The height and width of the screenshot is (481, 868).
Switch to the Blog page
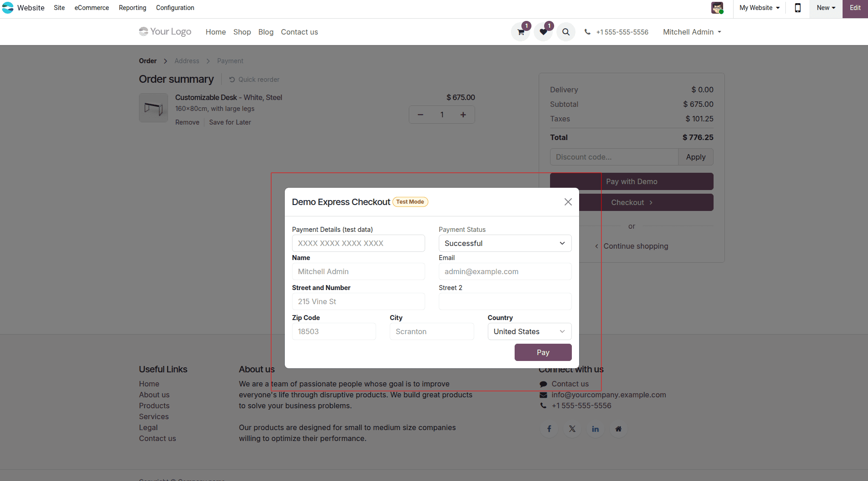266,32
